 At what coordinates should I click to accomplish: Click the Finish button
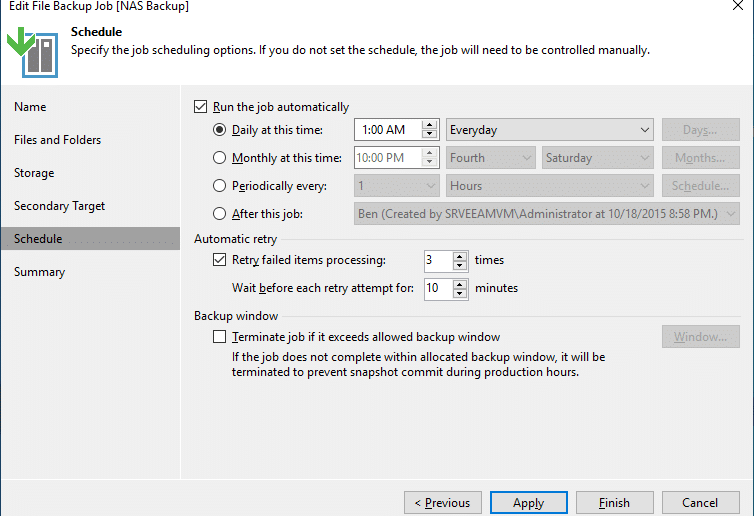615,503
